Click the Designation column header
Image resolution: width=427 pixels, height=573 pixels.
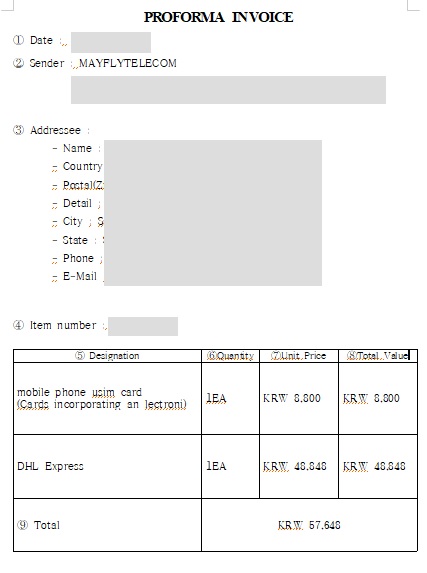(x=107, y=356)
